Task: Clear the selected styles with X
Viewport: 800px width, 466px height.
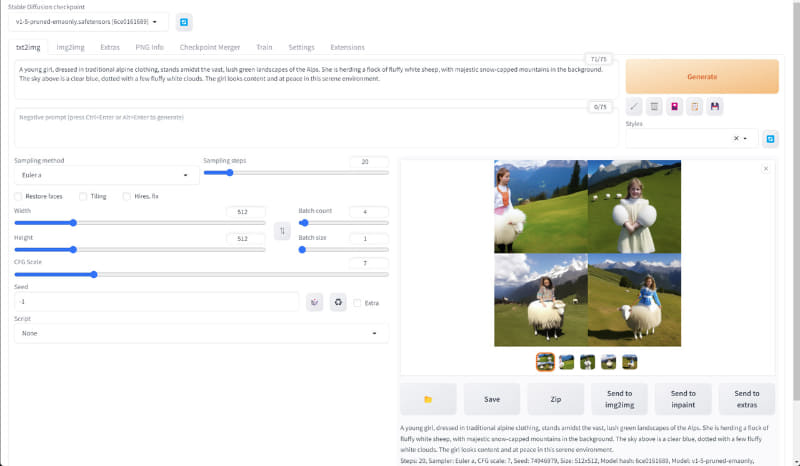Action: pos(736,138)
